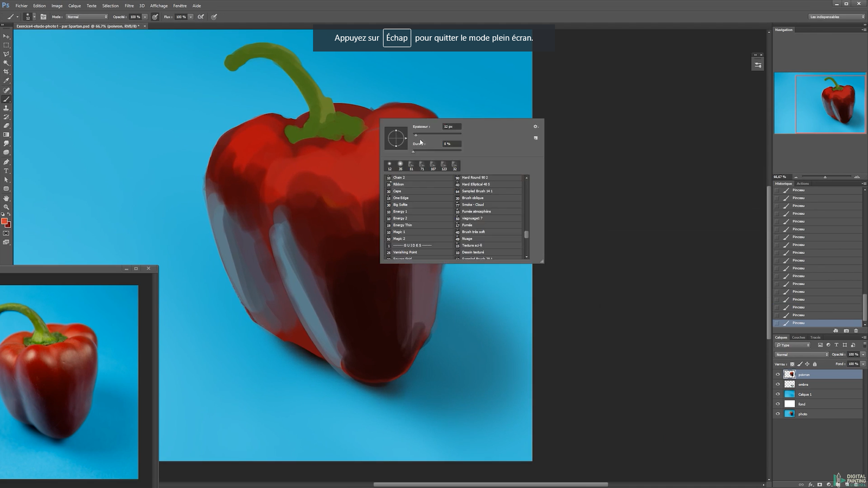Screen dimensions: 868x488
Task: Select the Crop tool
Action: pos(7,72)
